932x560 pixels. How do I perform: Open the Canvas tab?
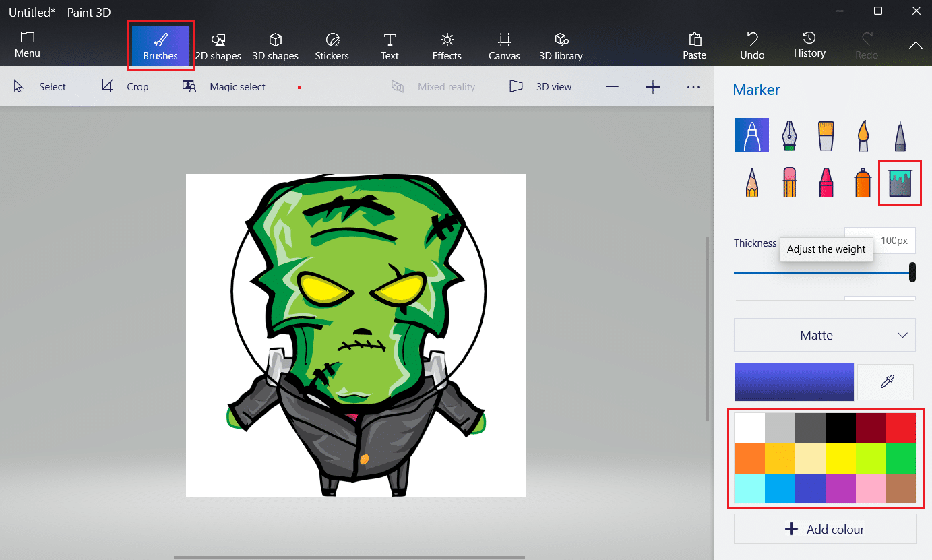pyautogui.click(x=504, y=46)
